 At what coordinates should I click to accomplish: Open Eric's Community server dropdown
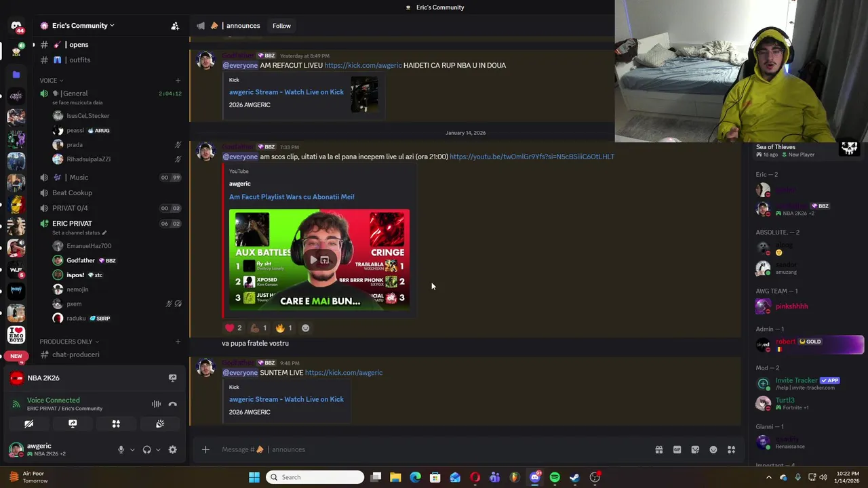83,26
